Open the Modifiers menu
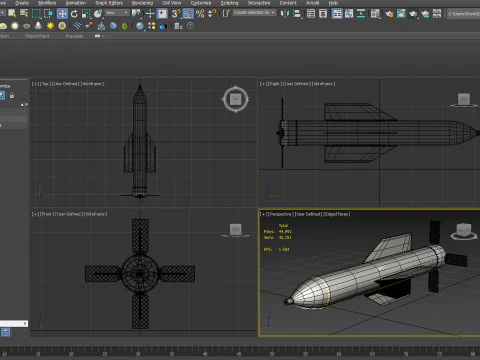Viewport: 480px width, 360px height. [x=47, y=3]
